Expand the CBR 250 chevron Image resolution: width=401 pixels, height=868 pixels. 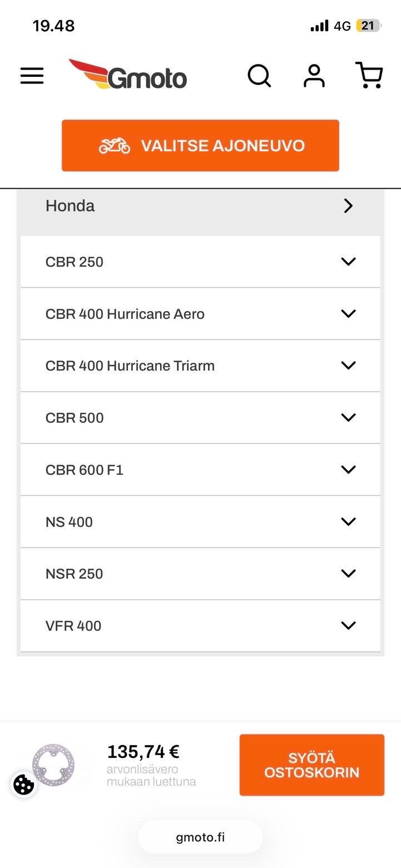click(x=348, y=262)
